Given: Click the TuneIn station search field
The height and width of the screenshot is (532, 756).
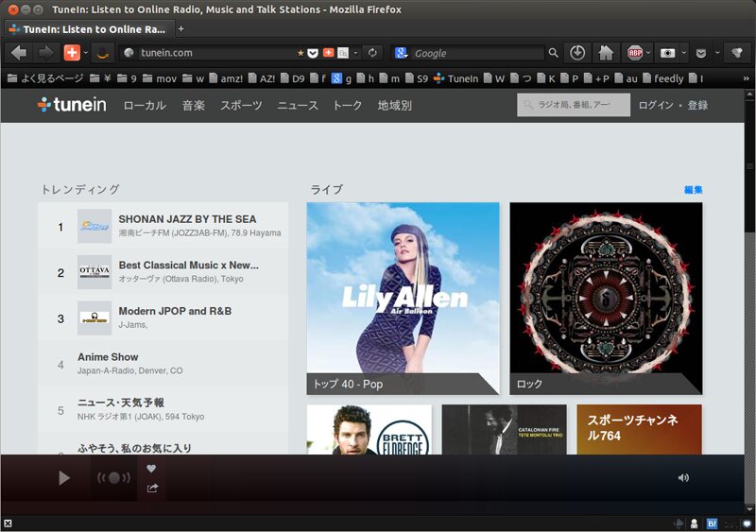Looking at the screenshot, I should click(574, 105).
